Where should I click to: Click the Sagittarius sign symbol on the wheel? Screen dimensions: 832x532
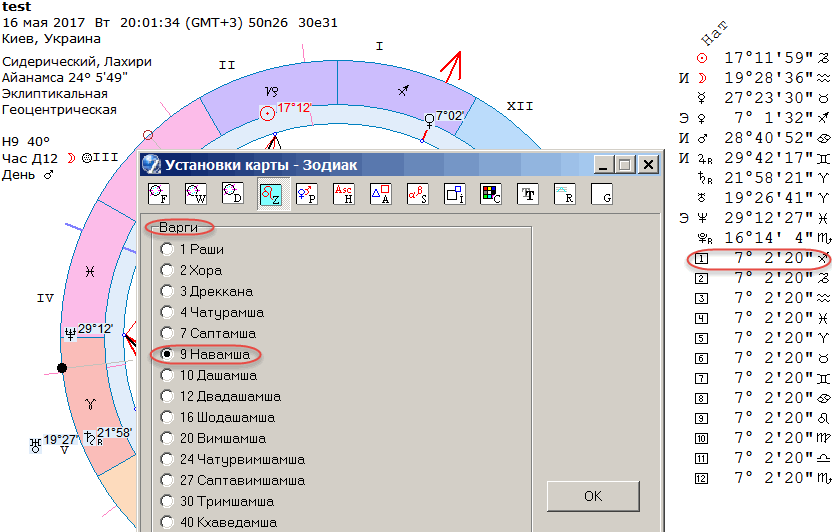[404, 91]
